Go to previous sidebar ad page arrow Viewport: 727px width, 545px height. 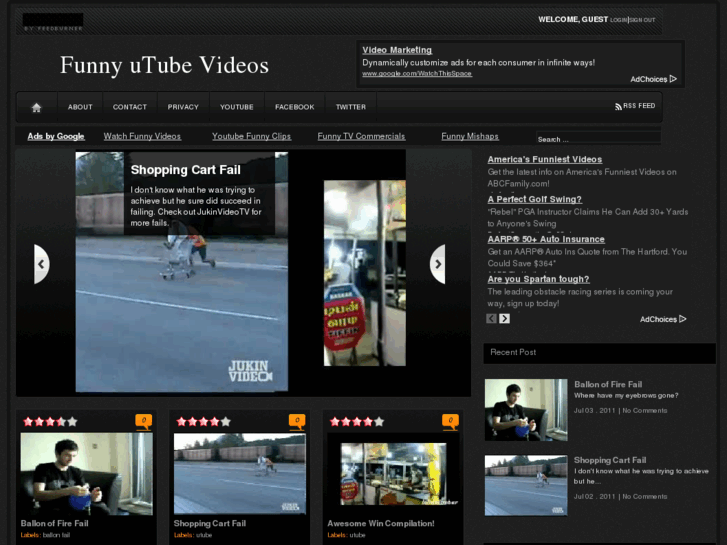(491, 319)
